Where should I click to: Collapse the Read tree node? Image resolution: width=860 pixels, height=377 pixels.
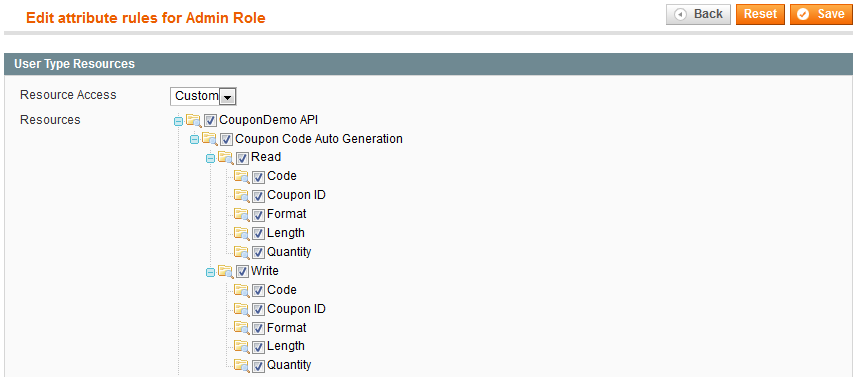(x=211, y=159)
